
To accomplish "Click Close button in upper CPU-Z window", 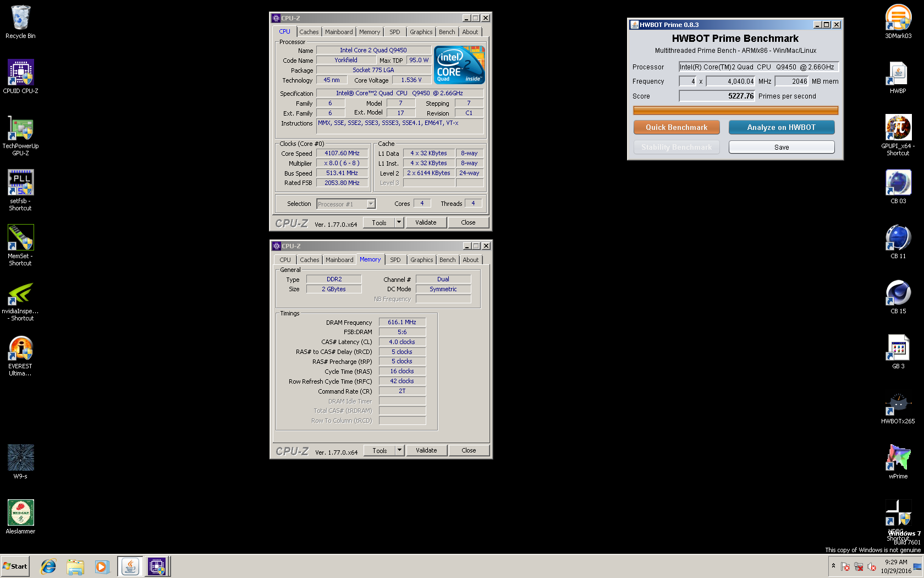I will coord(469,222).
